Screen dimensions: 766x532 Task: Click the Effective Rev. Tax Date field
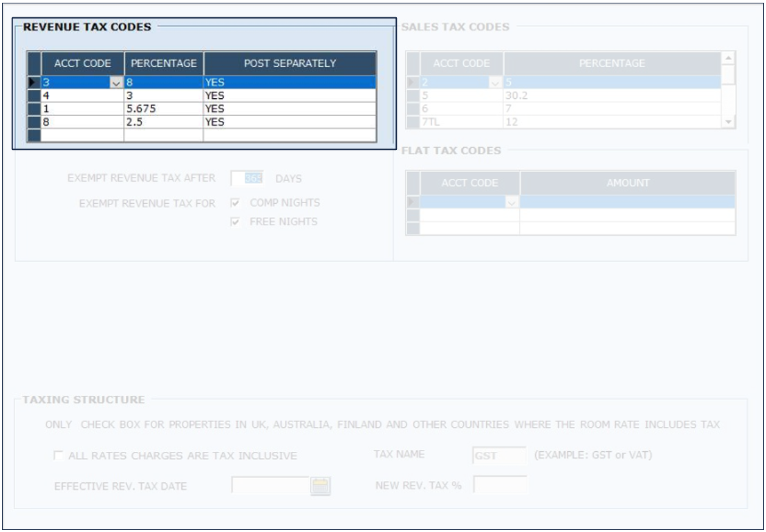(270, 486)
